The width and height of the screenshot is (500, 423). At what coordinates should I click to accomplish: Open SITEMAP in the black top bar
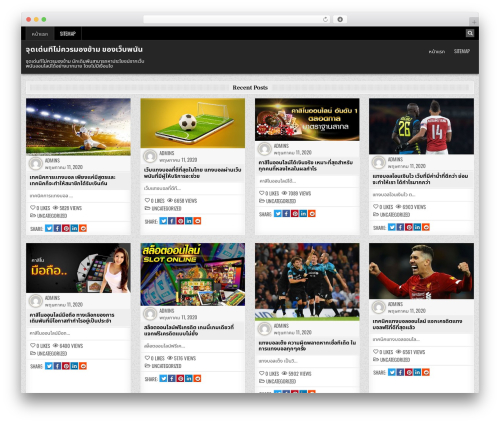(x=68, y=34)
